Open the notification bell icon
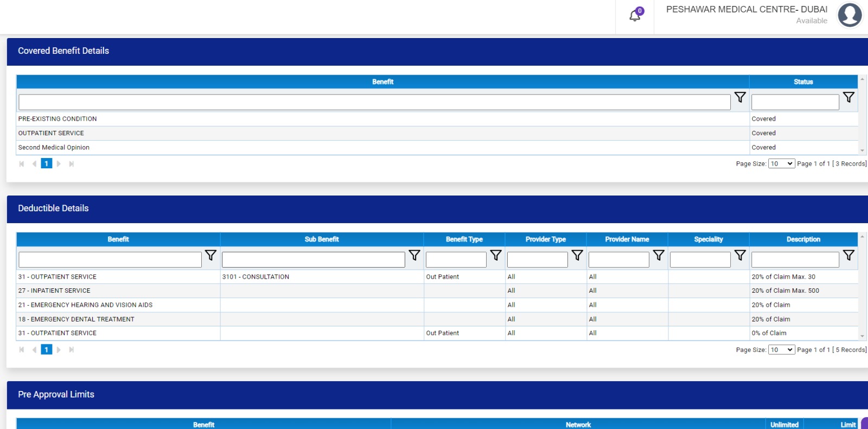 [x=635, y=16]
